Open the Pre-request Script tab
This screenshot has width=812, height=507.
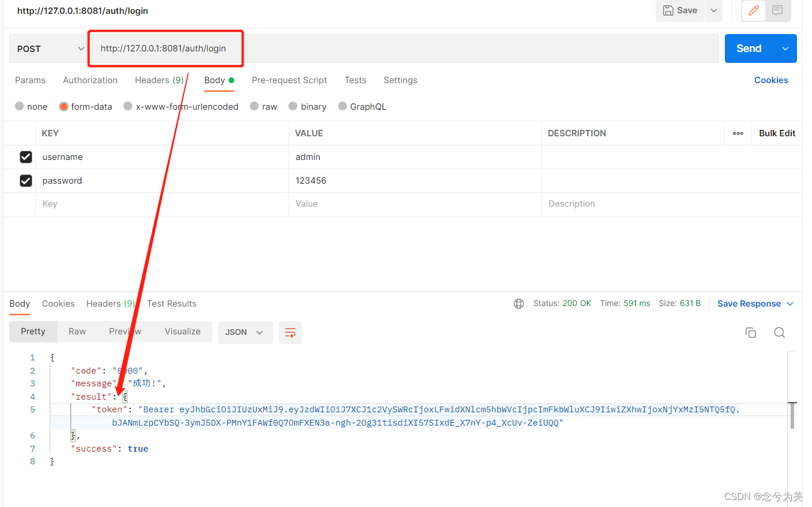pos(289,80)
